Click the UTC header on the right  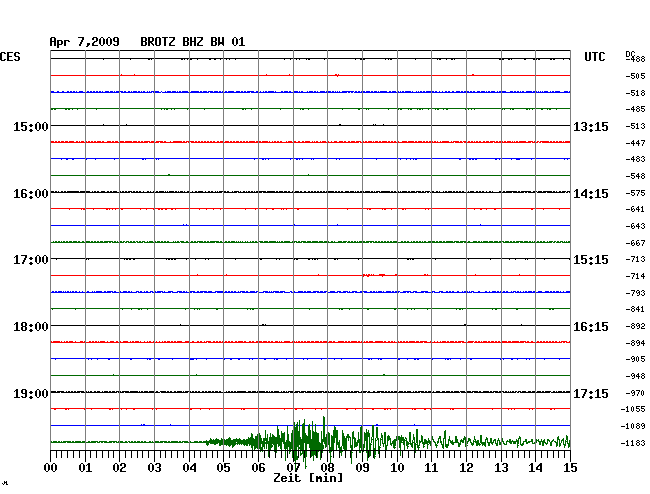coord(595,57)
